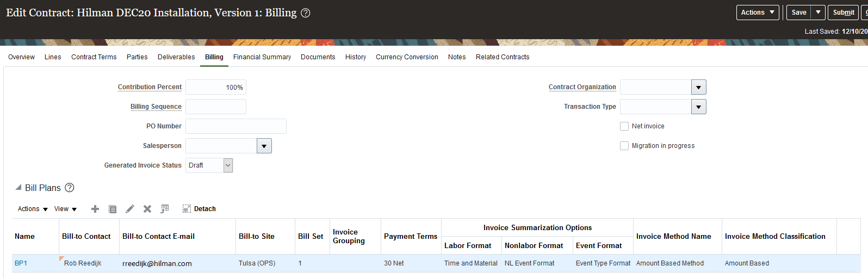868x278 pixels.
Task: Open the BP1 bill plan link
Action: 21,263
